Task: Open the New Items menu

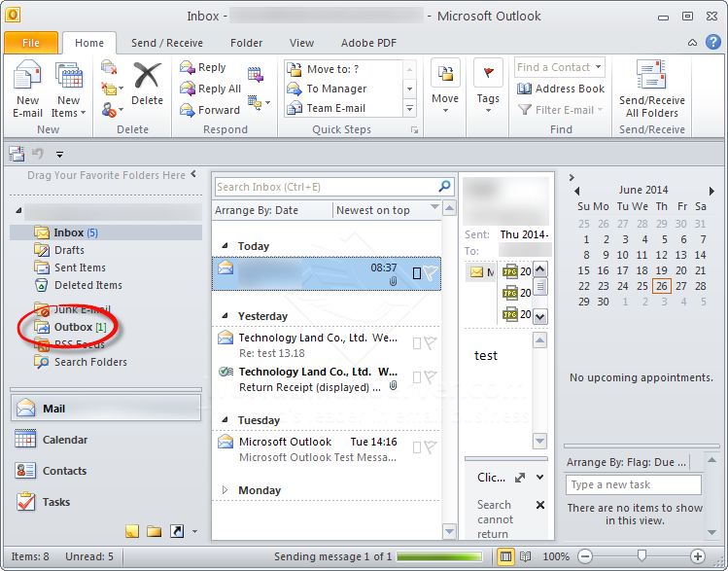Action: 69,89
